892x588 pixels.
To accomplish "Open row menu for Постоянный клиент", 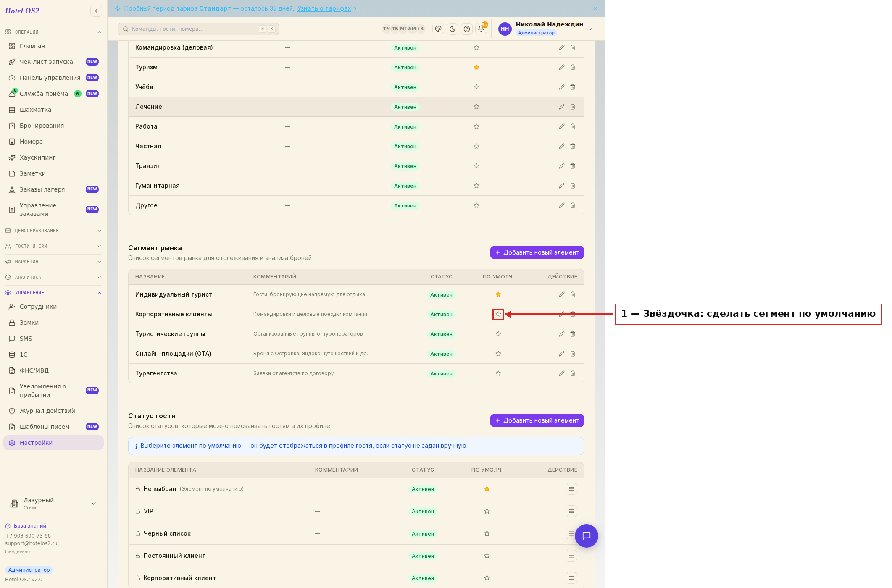I will click(x=571, y=556).
